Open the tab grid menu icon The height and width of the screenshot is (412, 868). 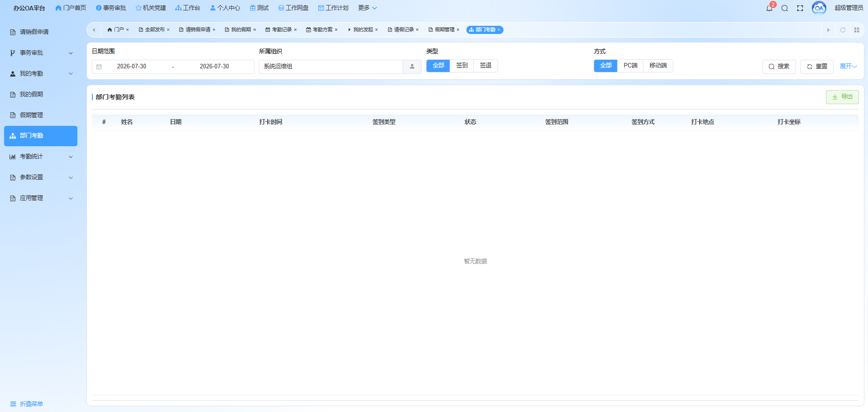coord(857,30)
